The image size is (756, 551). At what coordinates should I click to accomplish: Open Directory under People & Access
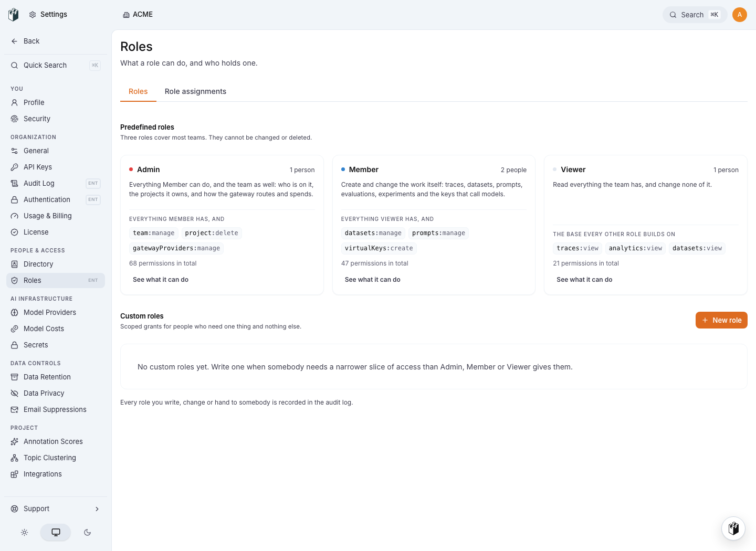56,264
